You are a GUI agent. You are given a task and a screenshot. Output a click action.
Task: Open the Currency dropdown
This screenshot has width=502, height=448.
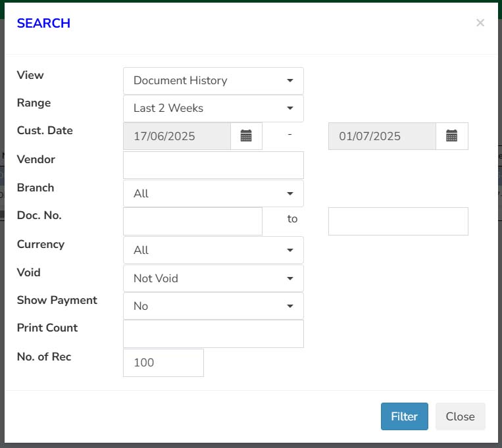213,250
